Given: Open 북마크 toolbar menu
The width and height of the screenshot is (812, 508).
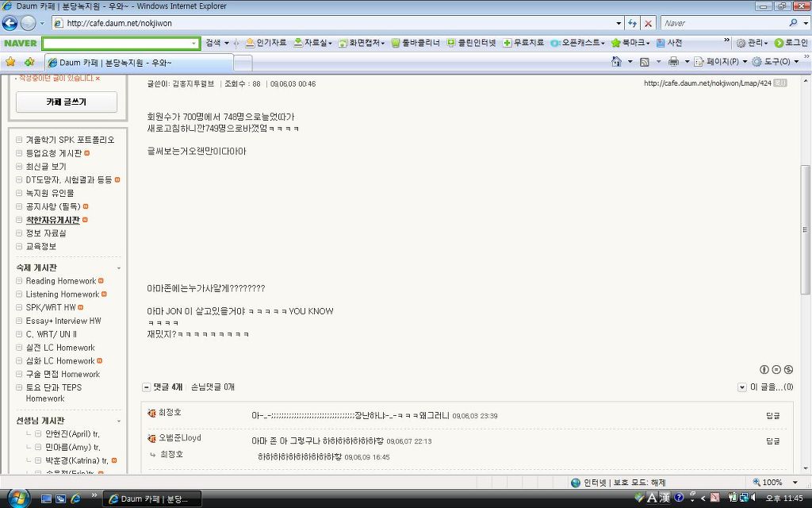Looking at the screenshot, I should [x=630, y=43].
